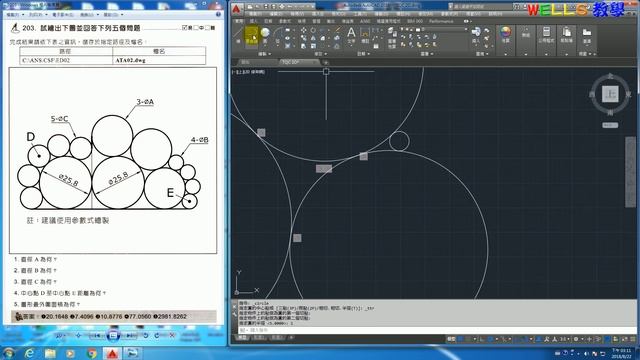The height and width of the screenshot is (360, 640).
Task: Click the Dimension tool in Annotation panel
Action: point(365,35)
